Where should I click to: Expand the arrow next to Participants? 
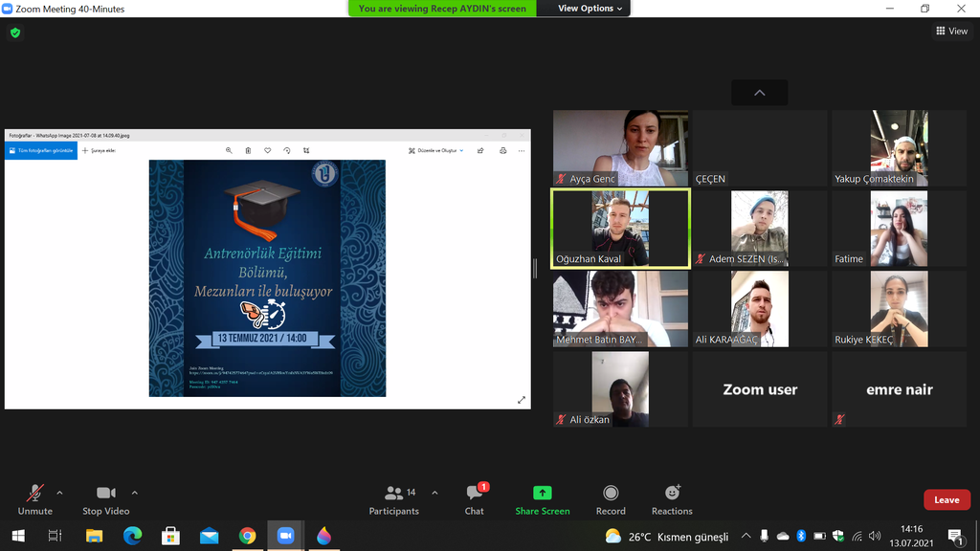pyautogui.click(x=434, y=493)
